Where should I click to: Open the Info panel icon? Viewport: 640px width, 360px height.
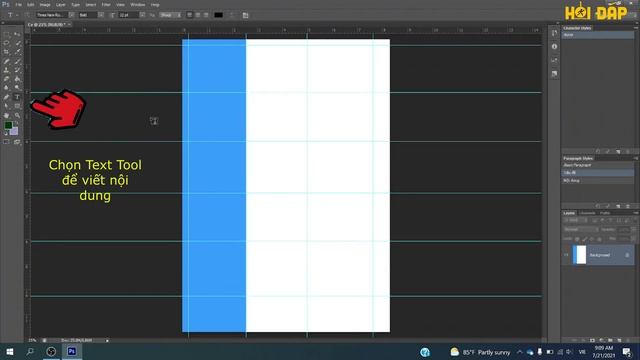click(x=554, y=47)
